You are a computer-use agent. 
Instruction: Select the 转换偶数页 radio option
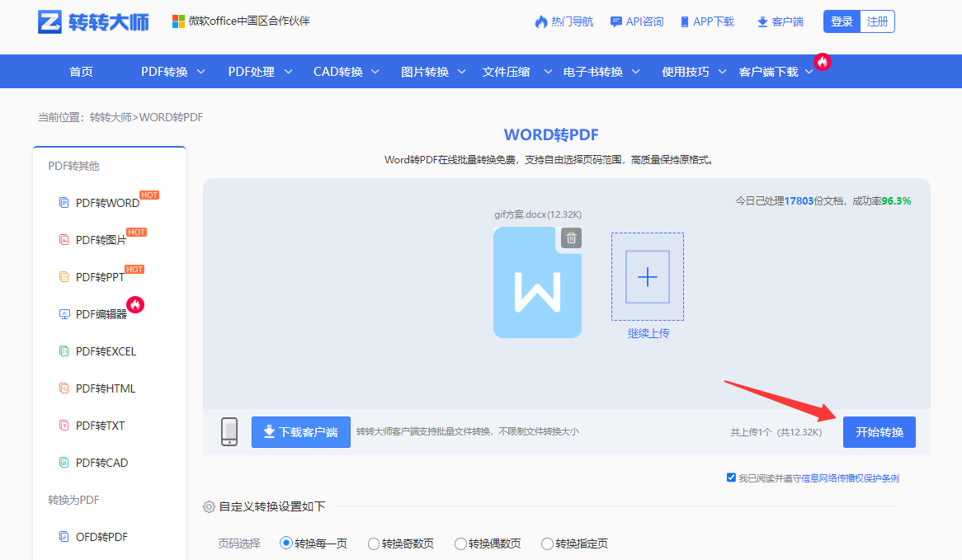(x=460, y=544)
